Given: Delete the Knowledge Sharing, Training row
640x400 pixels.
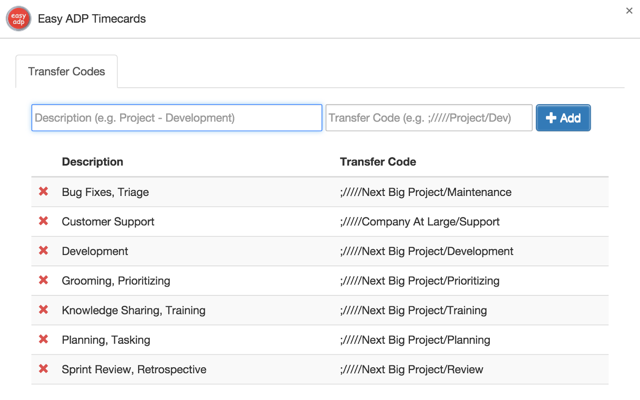Looking at the screenshot, I should (x=43, y=310).
